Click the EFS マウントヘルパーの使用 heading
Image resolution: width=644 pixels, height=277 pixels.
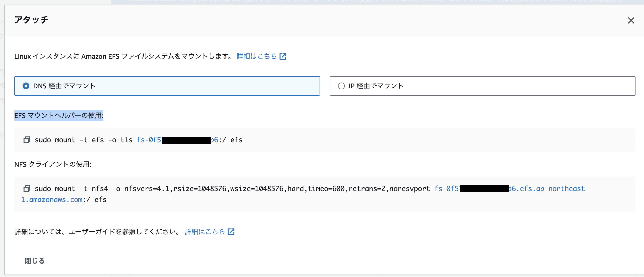[x=59, y=115]
